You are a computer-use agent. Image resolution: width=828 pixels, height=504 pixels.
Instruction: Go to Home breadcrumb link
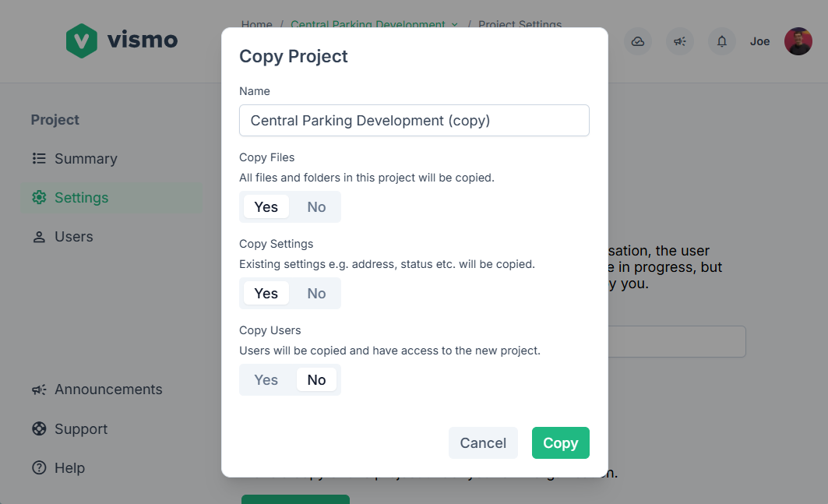tap(256, 25)
